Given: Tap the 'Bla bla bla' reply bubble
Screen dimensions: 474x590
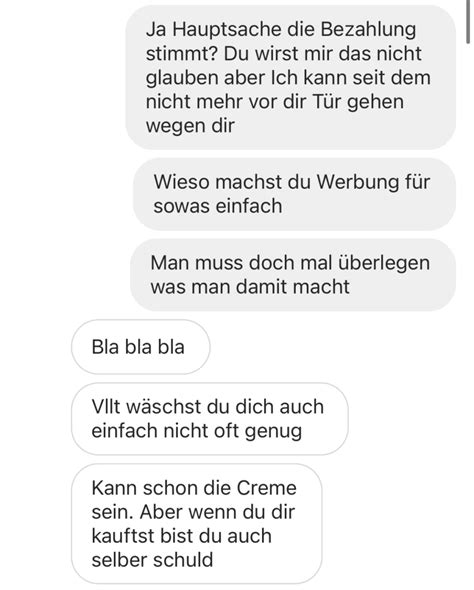Looking at the screenshot, I should pos(141,347).
